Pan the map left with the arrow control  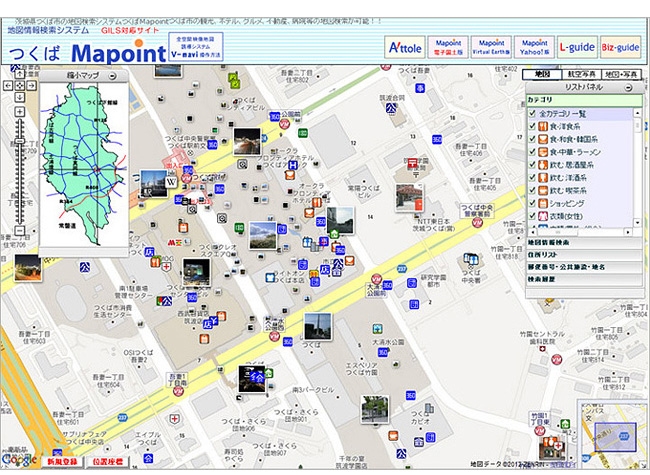8,86
